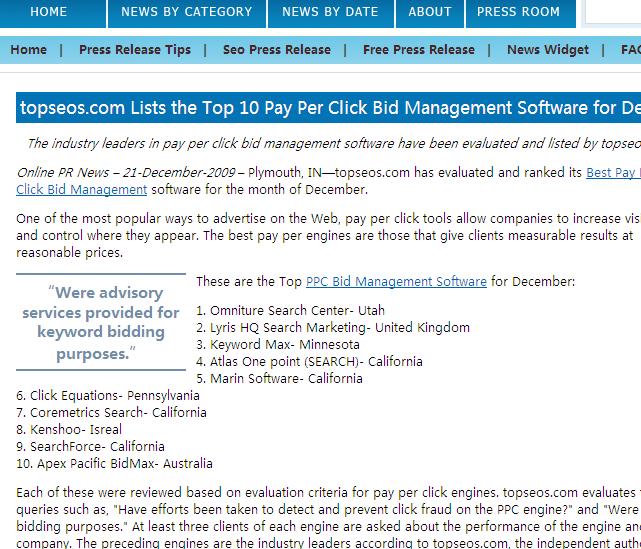
Task: Open the NEWS BY CATEGORY tab
Action: point(187,12)
